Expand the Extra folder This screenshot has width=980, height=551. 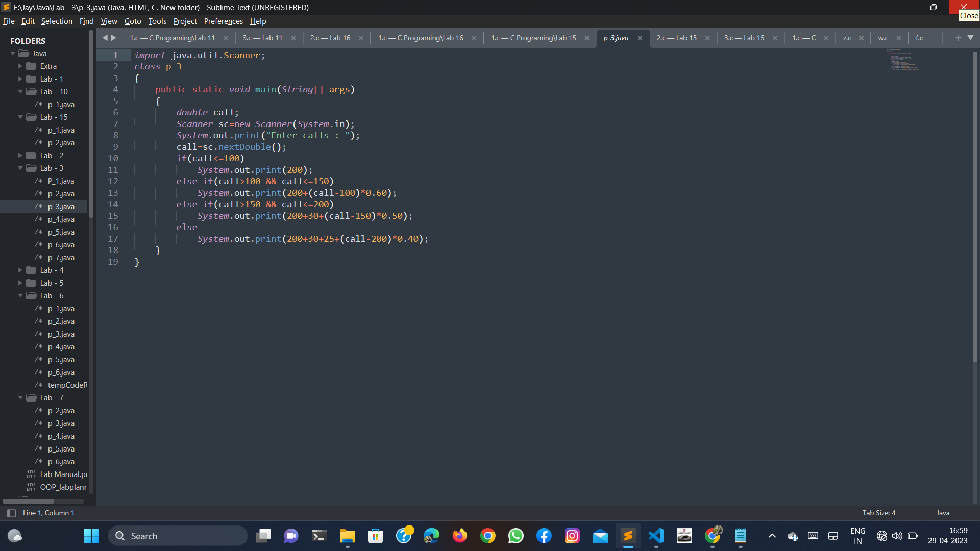[x=20, y=66]
